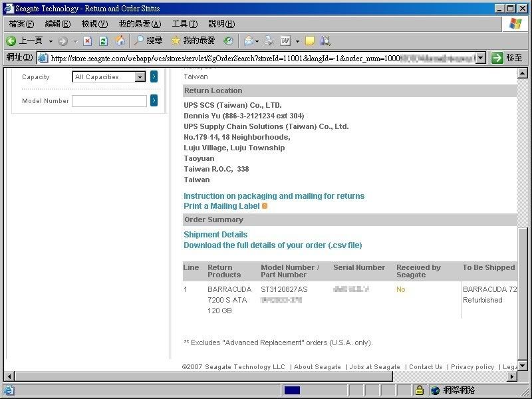Click the green 移至 Go button

point(507,58)
